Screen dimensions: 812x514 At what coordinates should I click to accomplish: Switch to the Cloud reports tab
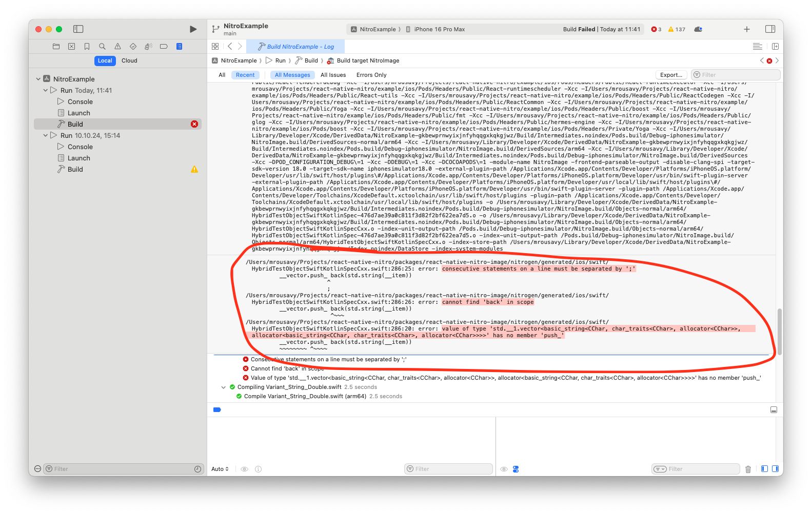pos(129,60)
